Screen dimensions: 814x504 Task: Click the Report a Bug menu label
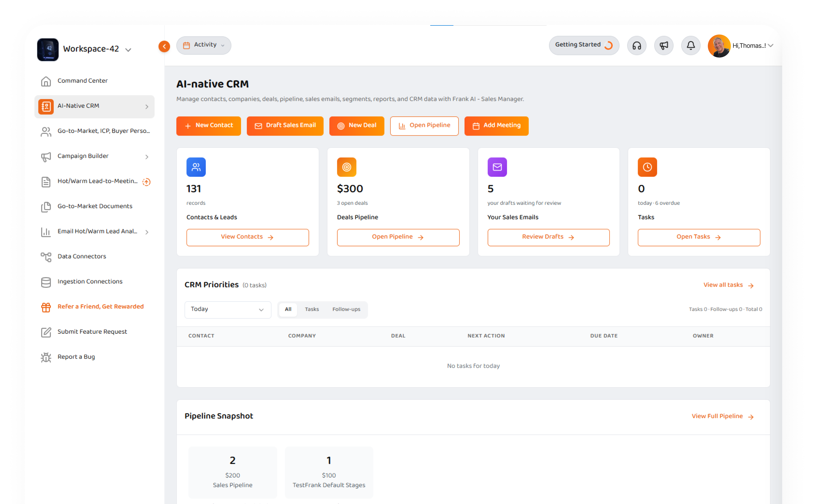coord(76,357)
